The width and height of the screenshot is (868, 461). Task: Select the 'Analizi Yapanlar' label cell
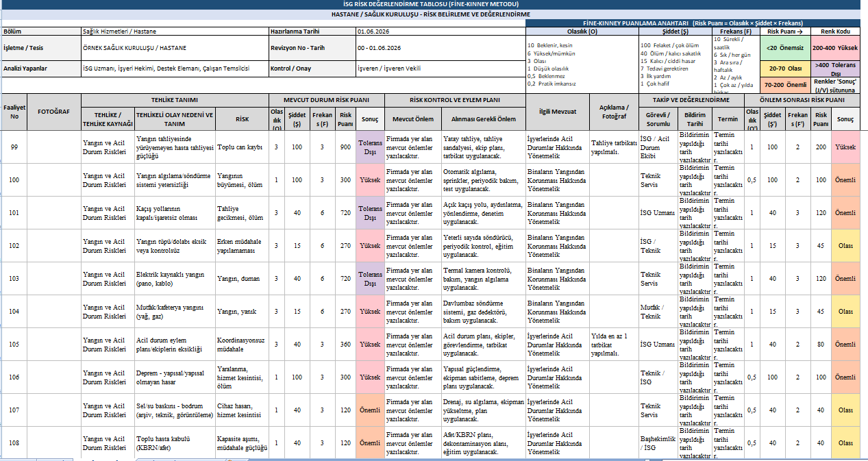point(40,68)
